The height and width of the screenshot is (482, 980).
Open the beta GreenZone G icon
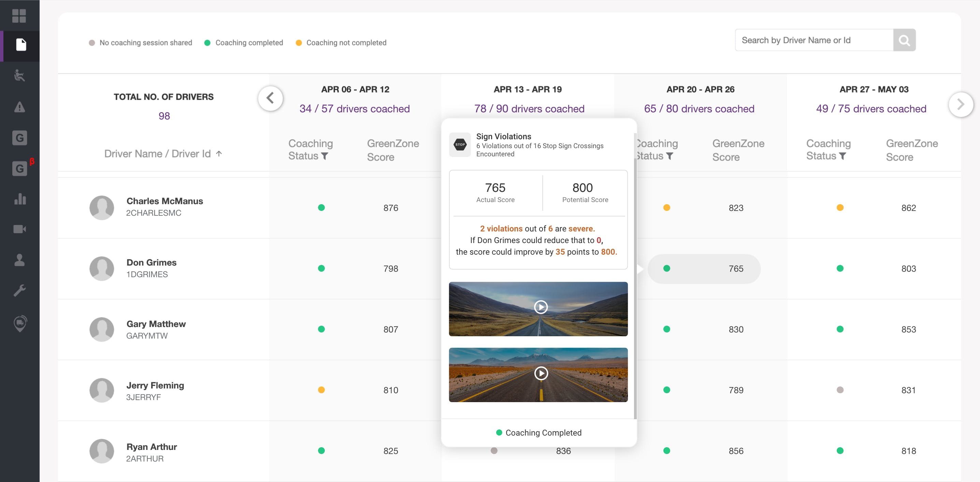19,169
